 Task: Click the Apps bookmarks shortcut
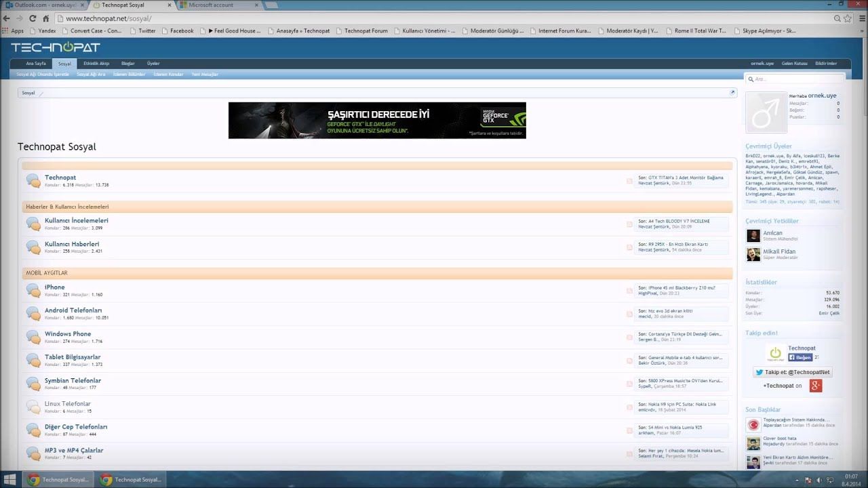13,30
